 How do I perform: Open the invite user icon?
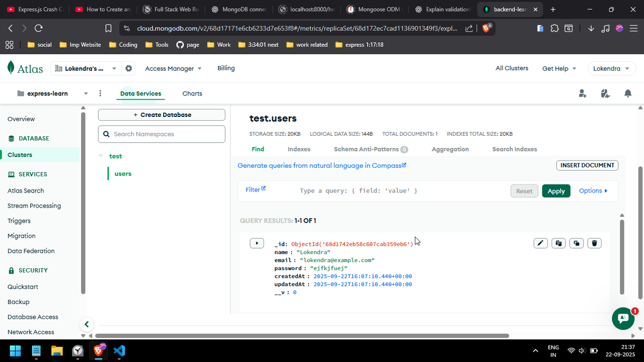point(583,93)
